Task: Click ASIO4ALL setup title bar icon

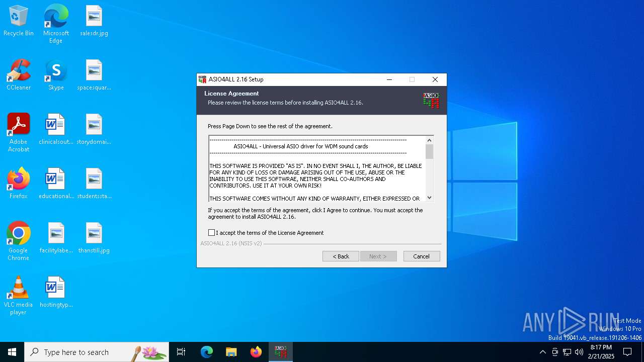Action: point(202,79)
